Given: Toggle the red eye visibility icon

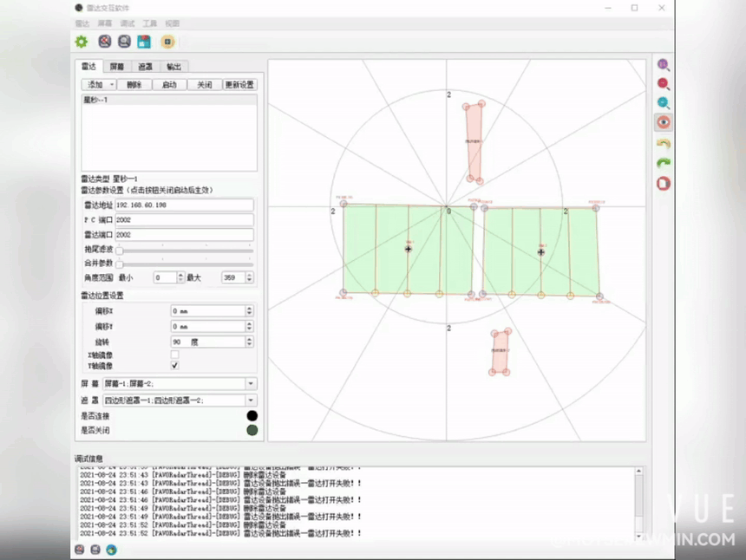Looking at the screenshot, I should pos(664,122).
